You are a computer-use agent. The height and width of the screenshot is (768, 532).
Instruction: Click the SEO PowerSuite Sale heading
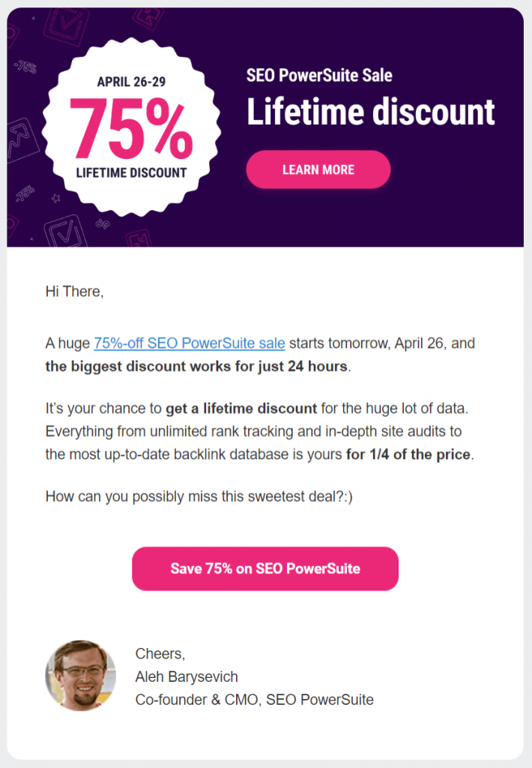[319, 76]
